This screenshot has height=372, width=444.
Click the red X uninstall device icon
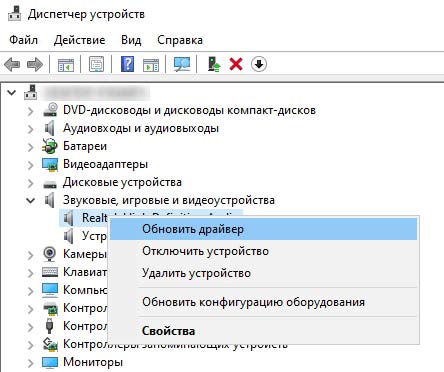coord(236,64)
